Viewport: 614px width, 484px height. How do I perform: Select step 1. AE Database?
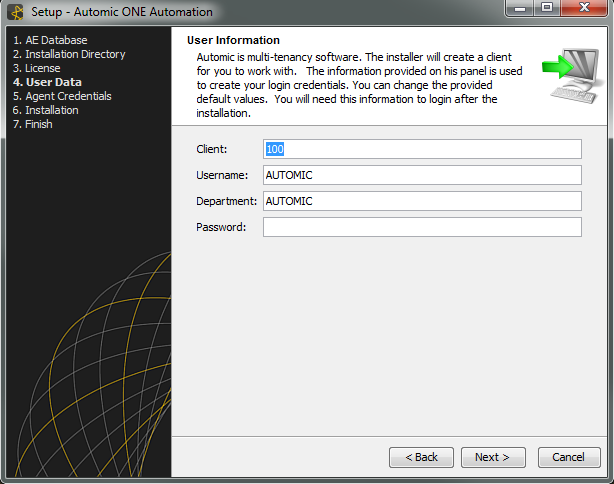pos(50,40)
